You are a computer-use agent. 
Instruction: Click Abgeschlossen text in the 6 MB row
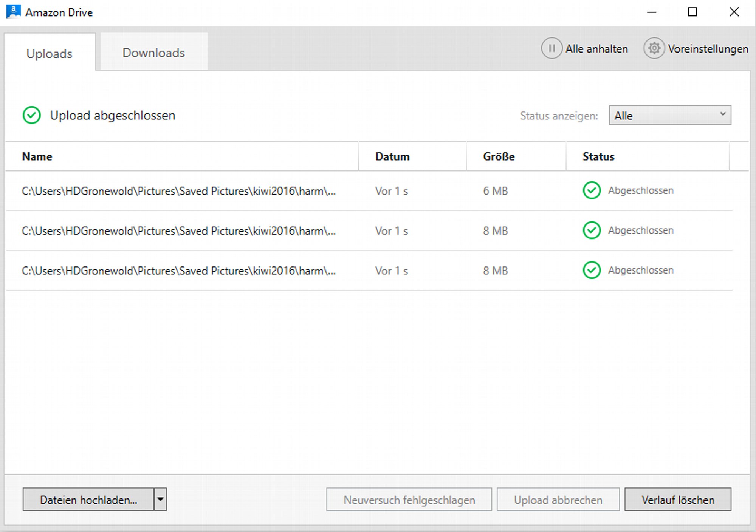(641, 190)
